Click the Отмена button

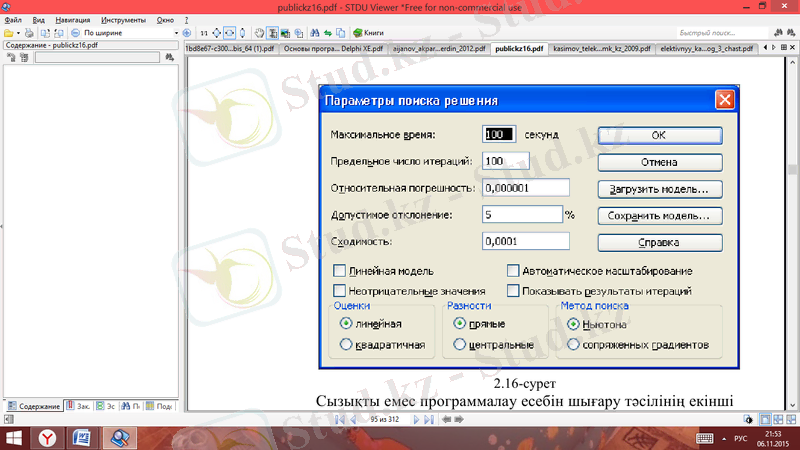tap(659, 161)
